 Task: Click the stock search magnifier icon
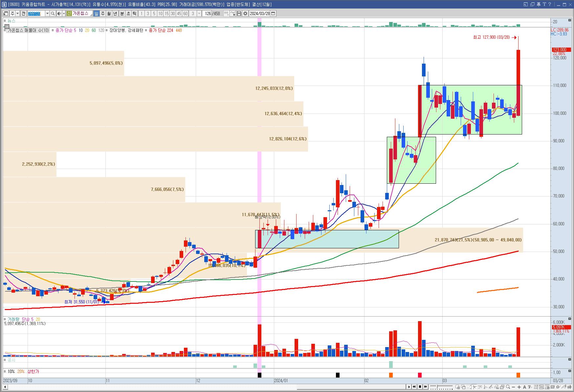click(53, 13)
